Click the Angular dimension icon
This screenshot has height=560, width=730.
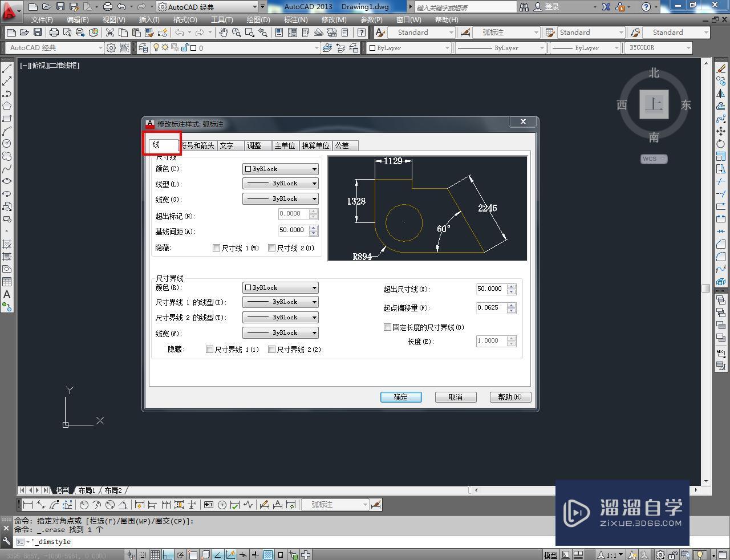pyautogui.click(x=123, y=505)
